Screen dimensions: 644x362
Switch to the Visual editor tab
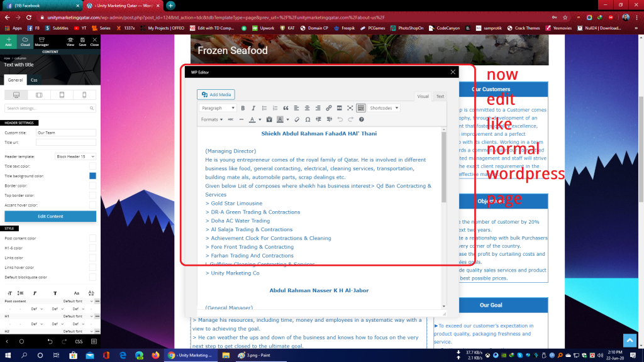click(423, 96)
